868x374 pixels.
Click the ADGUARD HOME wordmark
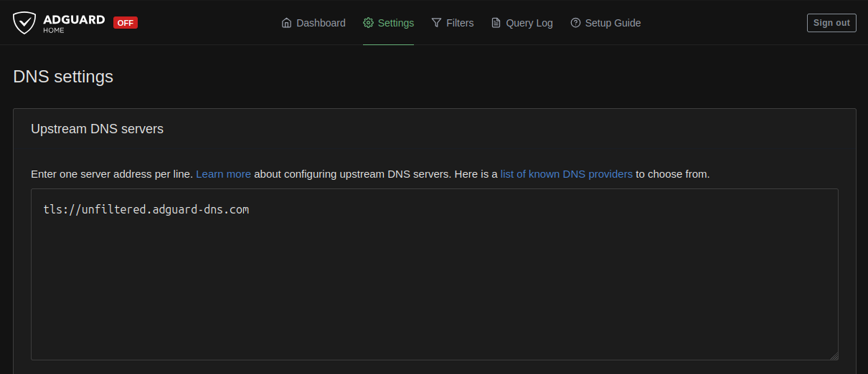pyautogui.click(x=74, y=24)
